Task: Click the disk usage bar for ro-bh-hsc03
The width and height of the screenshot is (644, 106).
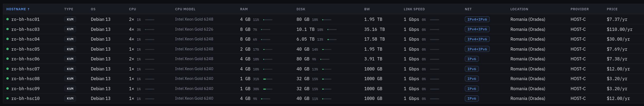Action: click(x=332, y=30)
